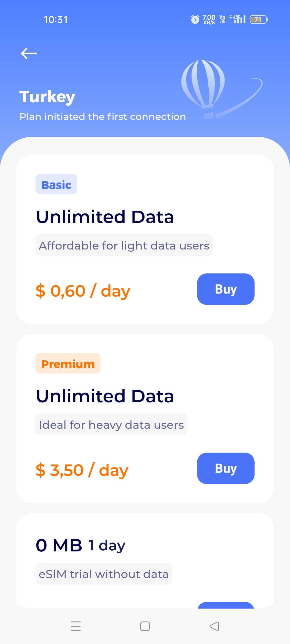Tap the VoLTE status icon
Screen dimensions: 290x644
click(222, 19)
